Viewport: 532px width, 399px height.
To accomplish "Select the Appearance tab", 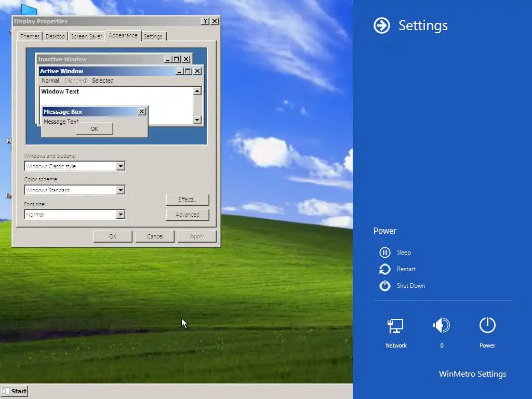I will pyautogui.click(x=123, y=35).
